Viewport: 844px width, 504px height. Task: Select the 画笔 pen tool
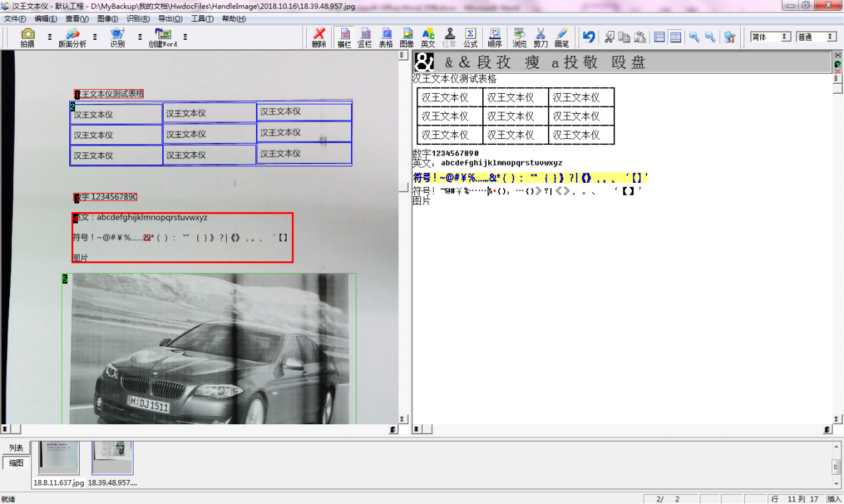click(561, 38)
